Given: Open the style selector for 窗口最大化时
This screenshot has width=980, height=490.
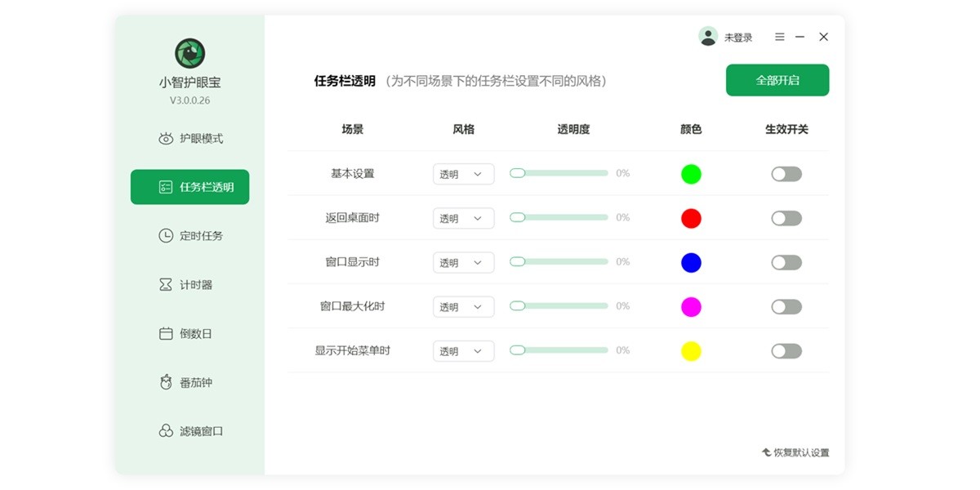Looking at the screenshot, I should pyautogui.click(x=463, y=306).
